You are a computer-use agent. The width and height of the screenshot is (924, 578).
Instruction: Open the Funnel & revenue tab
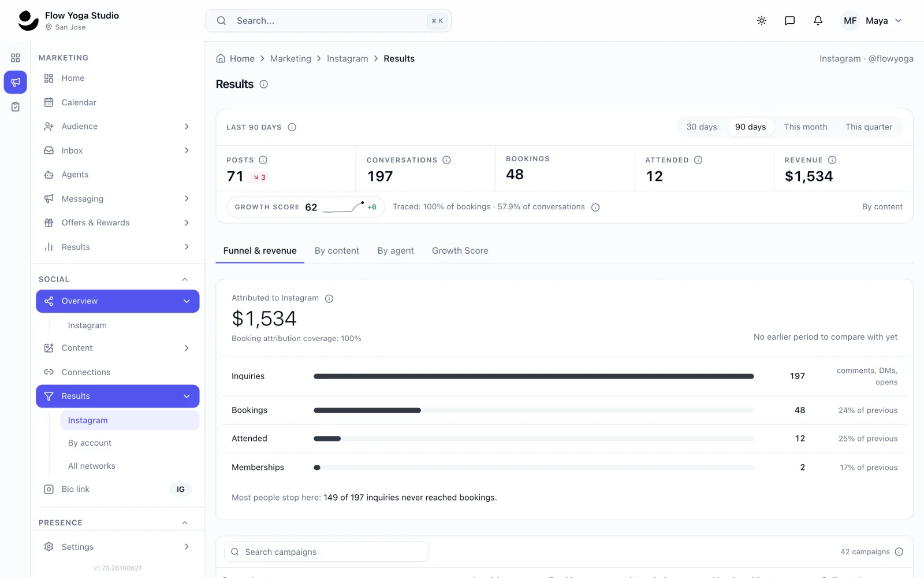pos(260,251)
